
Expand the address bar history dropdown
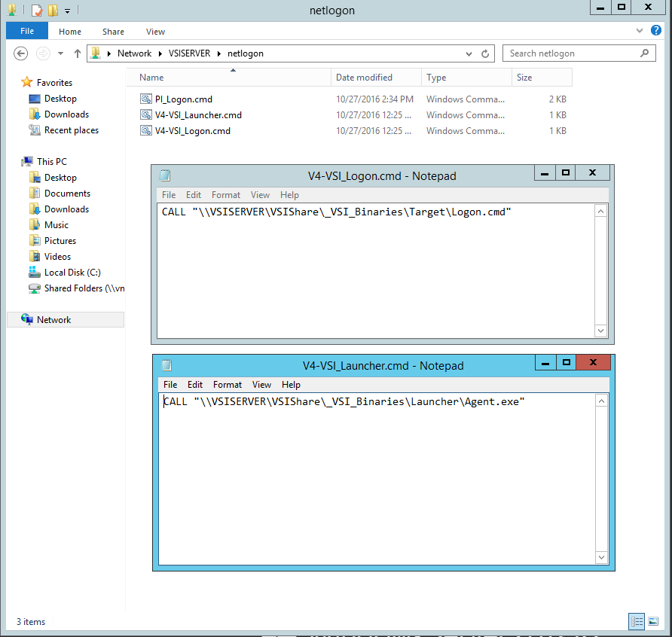click(469, 54)
